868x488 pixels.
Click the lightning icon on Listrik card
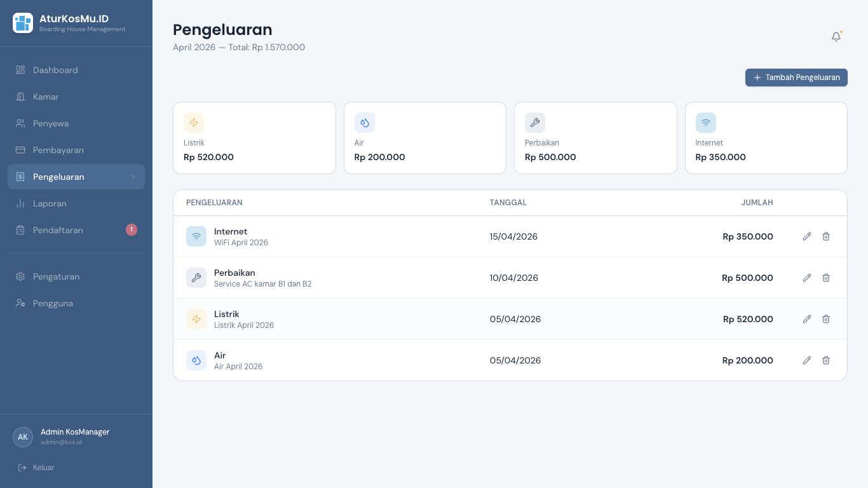[194, 123]
